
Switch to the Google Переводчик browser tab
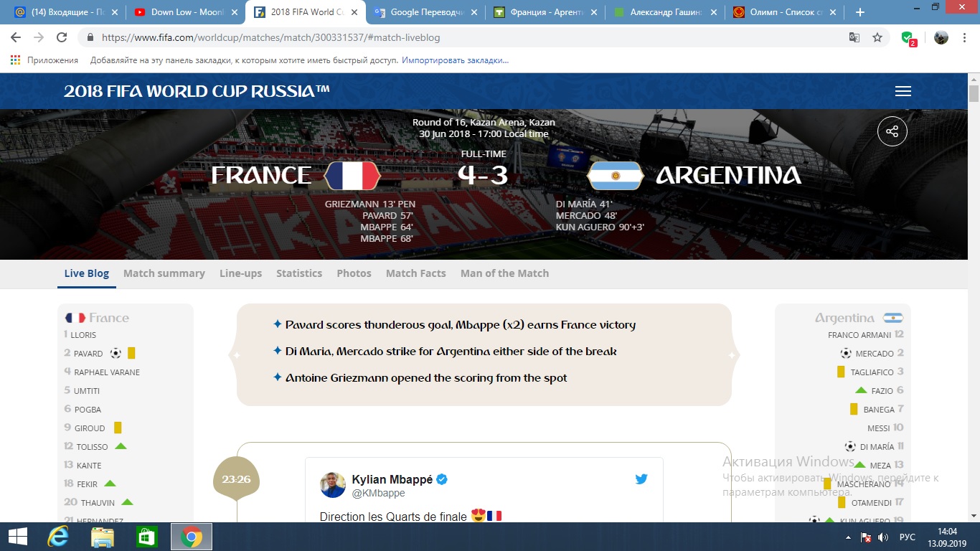(x=426, y=12)
